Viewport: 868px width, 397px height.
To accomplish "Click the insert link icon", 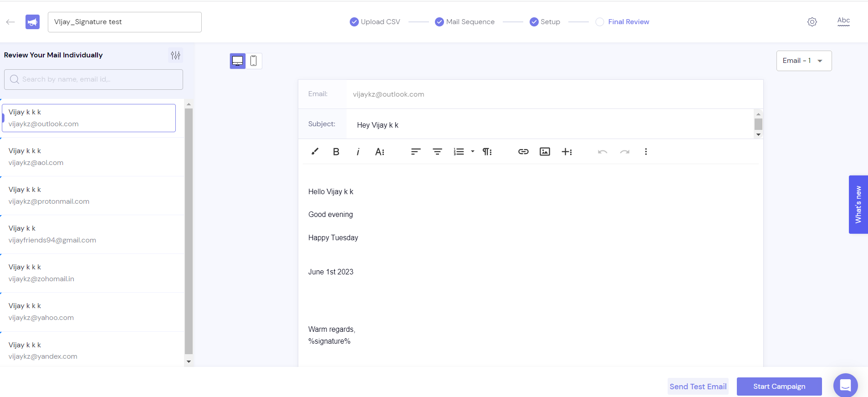I will click(523, 152).
